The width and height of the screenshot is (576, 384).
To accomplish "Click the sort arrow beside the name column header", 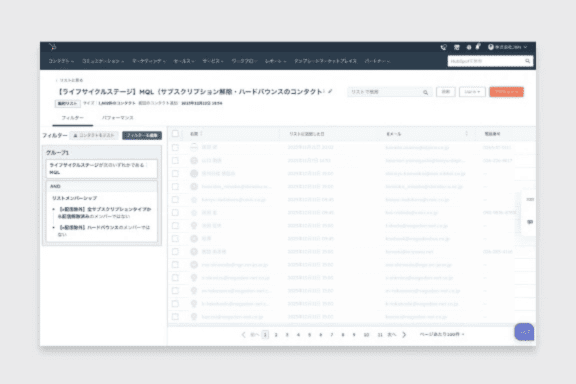I will tap(201, 133).
